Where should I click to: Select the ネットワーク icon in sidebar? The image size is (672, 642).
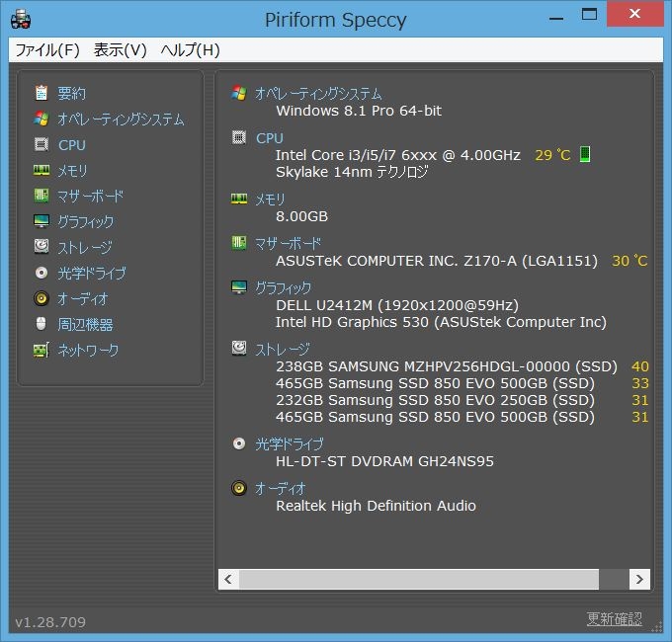coord(42,350)
